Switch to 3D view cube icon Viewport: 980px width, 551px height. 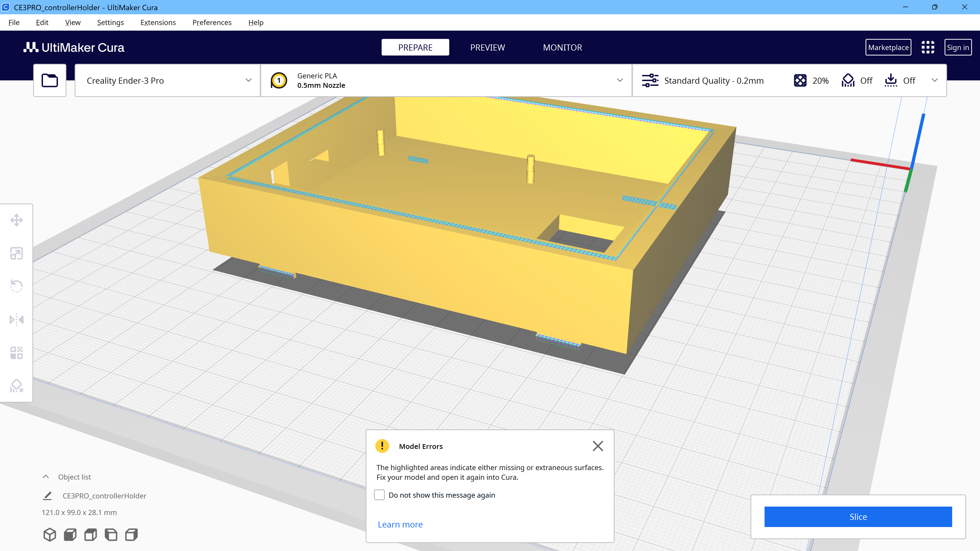(50, 535)
